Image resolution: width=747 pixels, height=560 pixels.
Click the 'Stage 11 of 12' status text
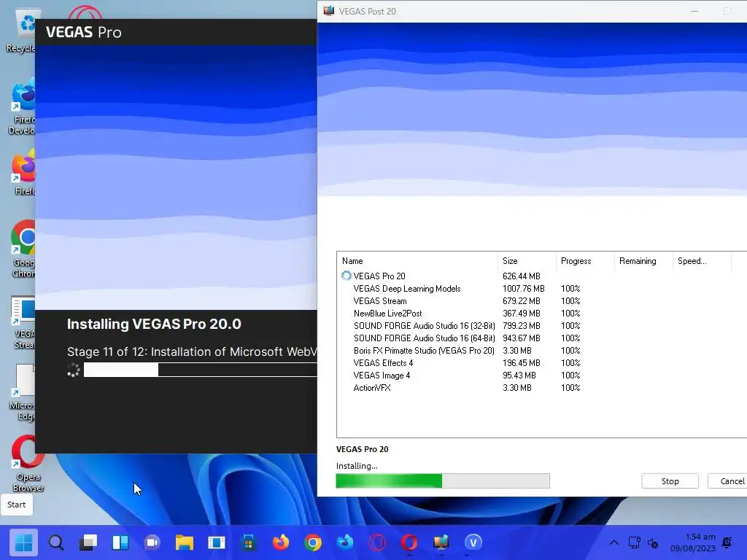pyautogui.click(x=192, y=352)
